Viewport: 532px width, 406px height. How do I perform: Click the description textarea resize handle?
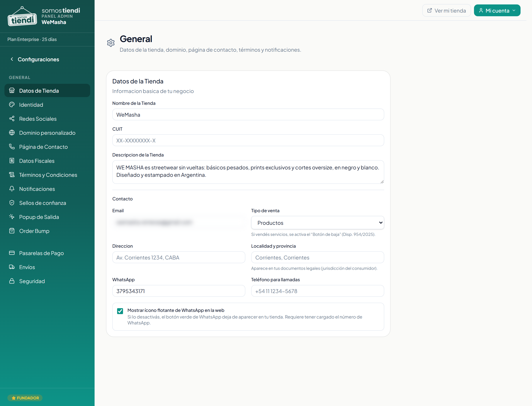click(382, 182)
